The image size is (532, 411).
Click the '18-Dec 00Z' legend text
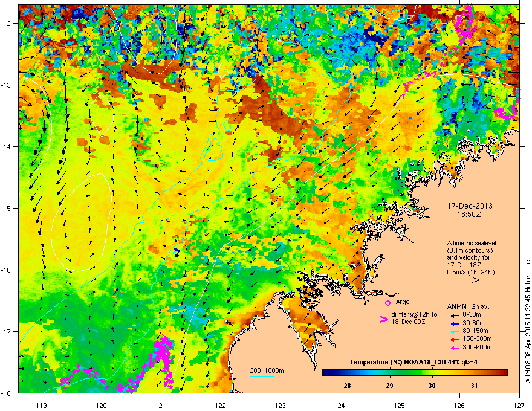(x=408, y=322)
